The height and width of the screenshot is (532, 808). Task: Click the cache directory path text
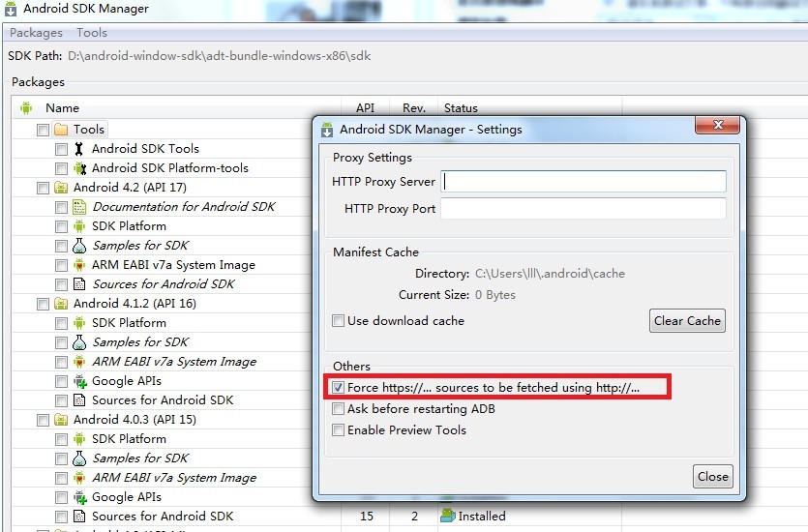(550, 274)
